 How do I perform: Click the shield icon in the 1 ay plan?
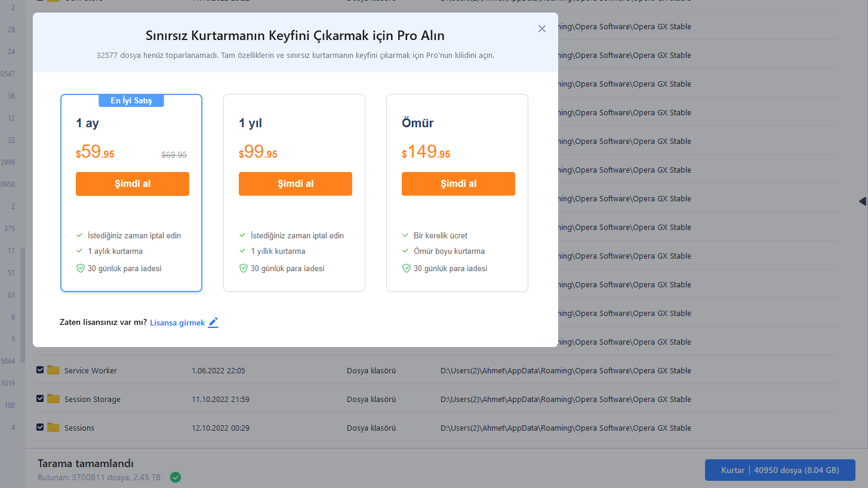click(81, 269)
